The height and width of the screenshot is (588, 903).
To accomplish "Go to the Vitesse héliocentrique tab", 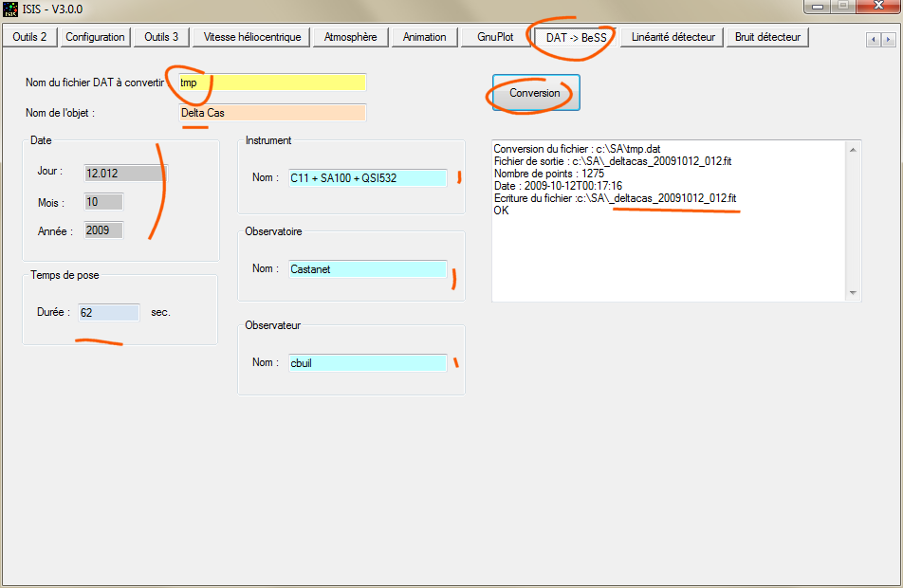I will [252, 37].
